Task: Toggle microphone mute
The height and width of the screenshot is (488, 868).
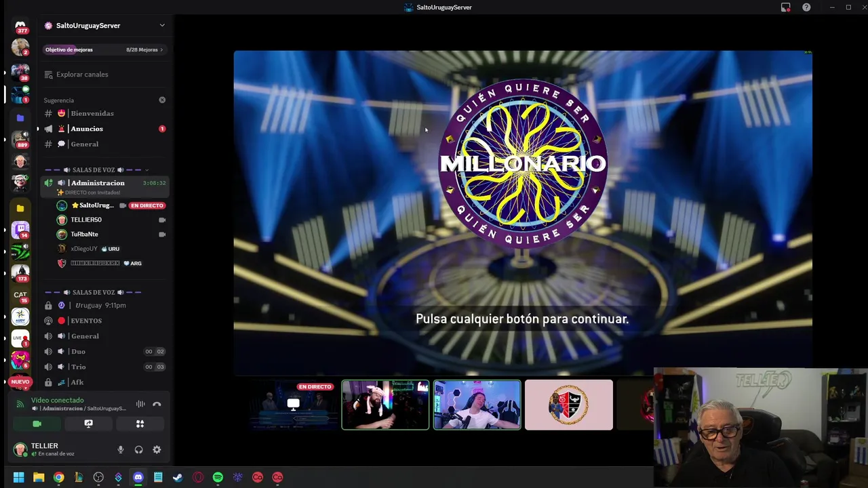Action: point(121,449)
